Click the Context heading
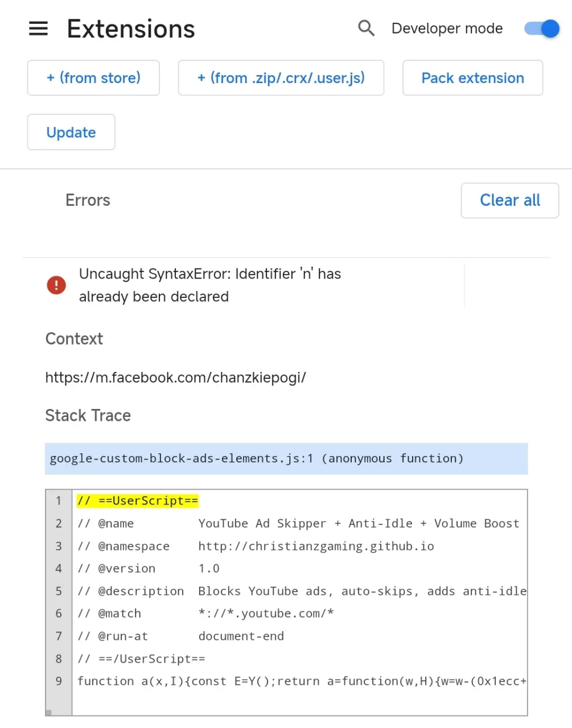572x728 pixels. pos(74,339)
